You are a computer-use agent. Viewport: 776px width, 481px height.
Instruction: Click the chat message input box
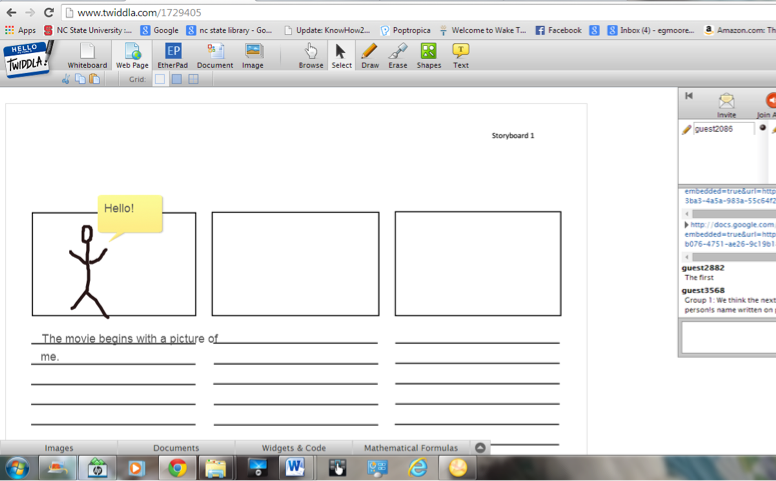point(728,337)
